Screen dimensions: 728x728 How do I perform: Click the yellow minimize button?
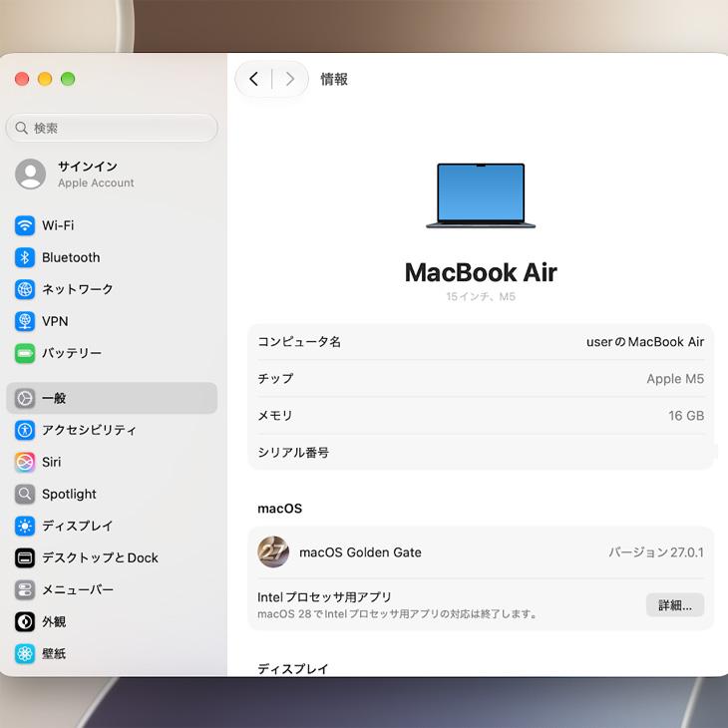[45, 79]
